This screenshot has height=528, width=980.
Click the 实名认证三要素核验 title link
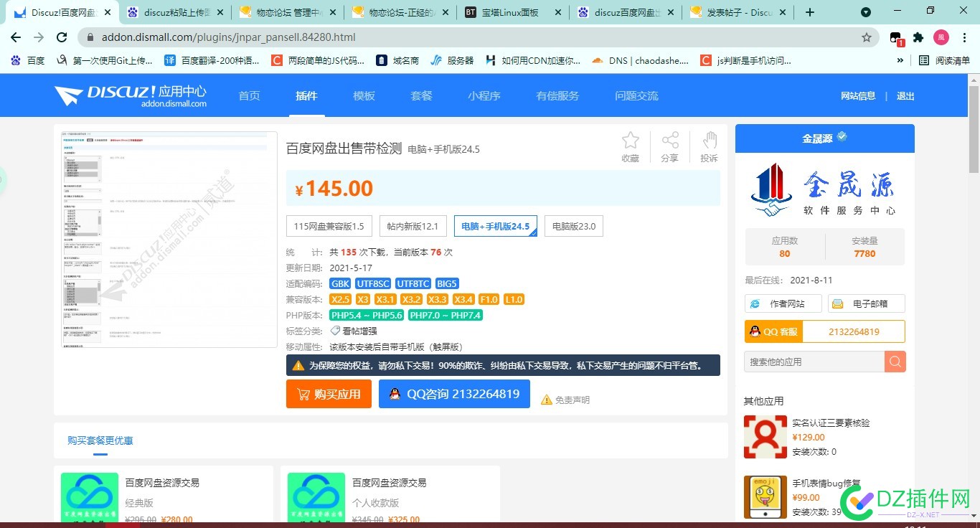pos(831,423)
